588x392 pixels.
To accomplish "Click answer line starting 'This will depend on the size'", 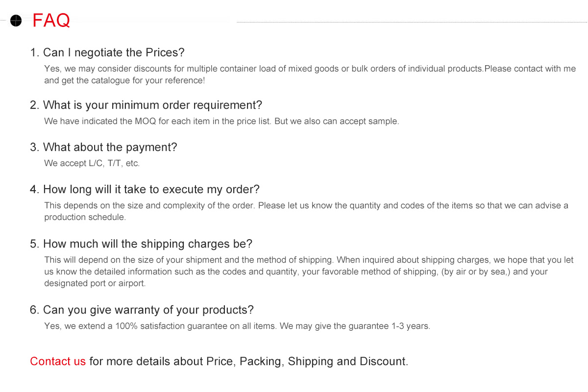I will point(309,260).
